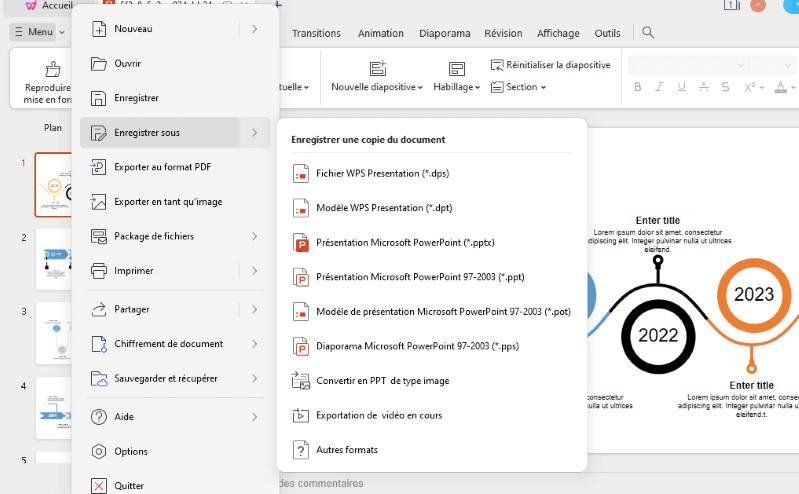799x494 pixels.
Task: Open the font color A picker
Action: point(781,87)
